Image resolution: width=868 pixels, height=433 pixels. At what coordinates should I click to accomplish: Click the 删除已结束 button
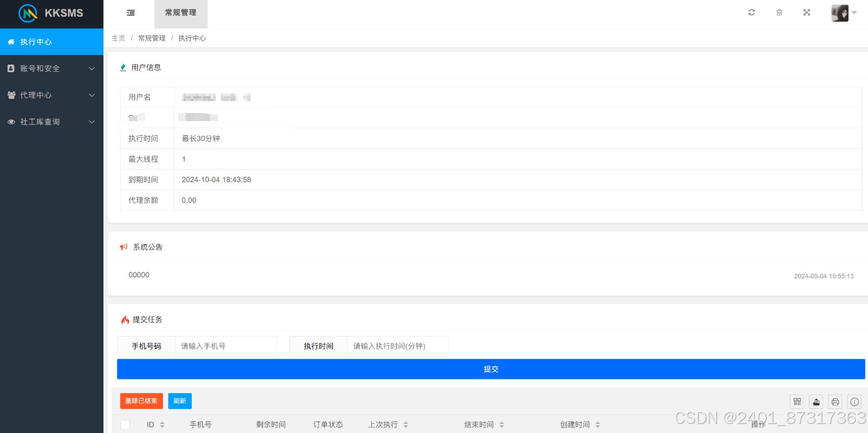click(141, 401)
